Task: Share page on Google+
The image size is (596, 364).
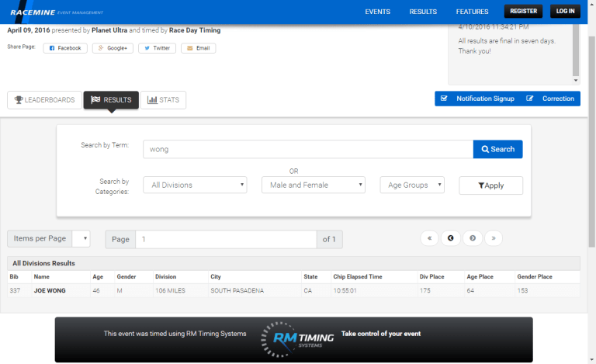Action: [113, 48]
